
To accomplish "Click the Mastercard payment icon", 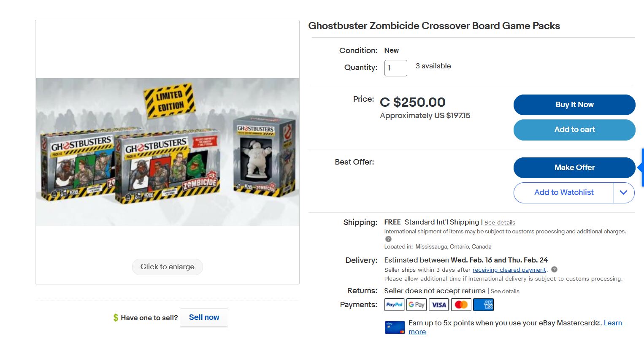I will [x=461, y=305].
